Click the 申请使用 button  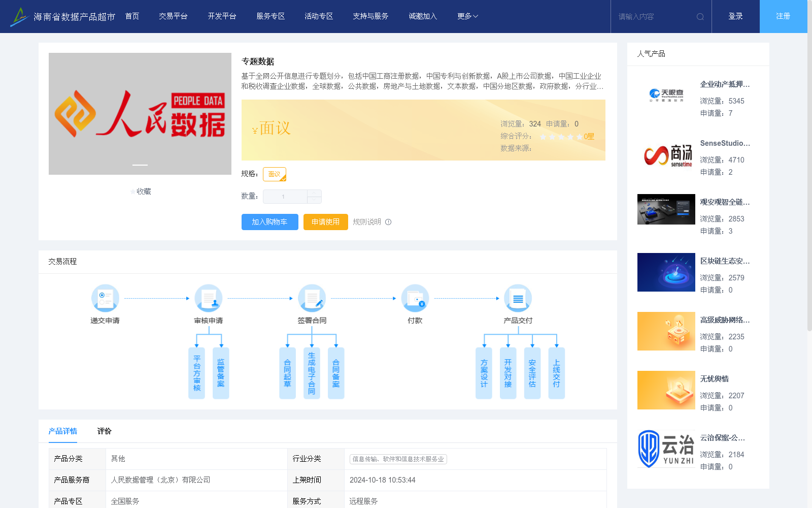[326, 222]
